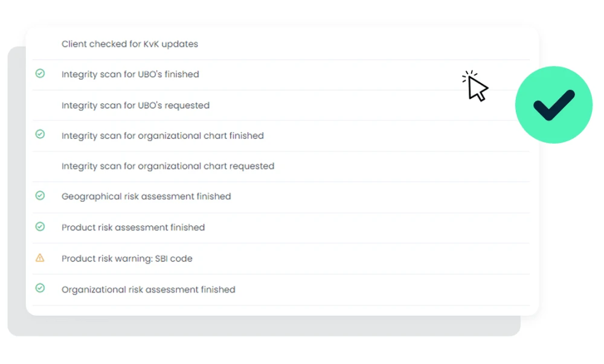Open 'Integrity scan for organizational chart requested'
This screenshot has width=604, height=364.
coord(167,166)
